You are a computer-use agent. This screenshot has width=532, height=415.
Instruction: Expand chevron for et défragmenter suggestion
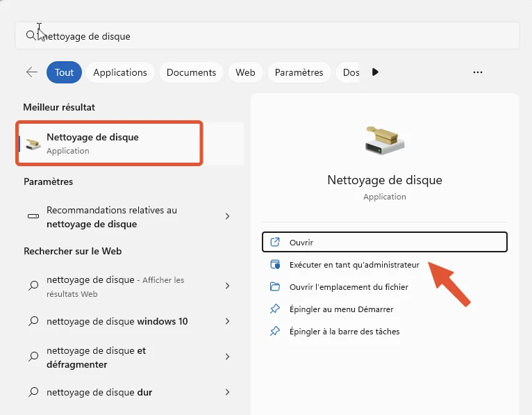click(227, 357)
